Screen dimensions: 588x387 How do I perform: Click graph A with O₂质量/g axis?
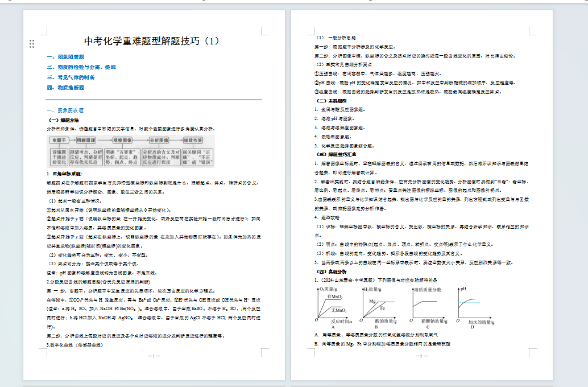tap(334, 307)
